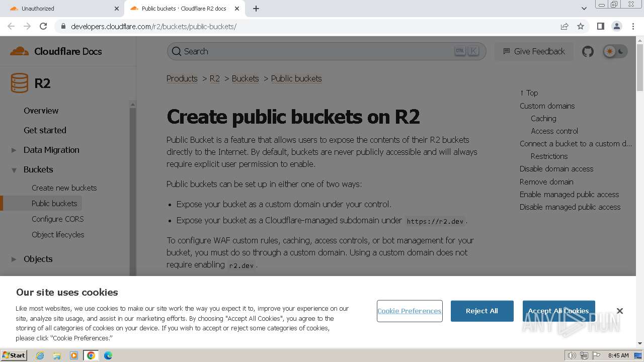
Task: Open File Explorer from taskbar
Action: [57, 355]
